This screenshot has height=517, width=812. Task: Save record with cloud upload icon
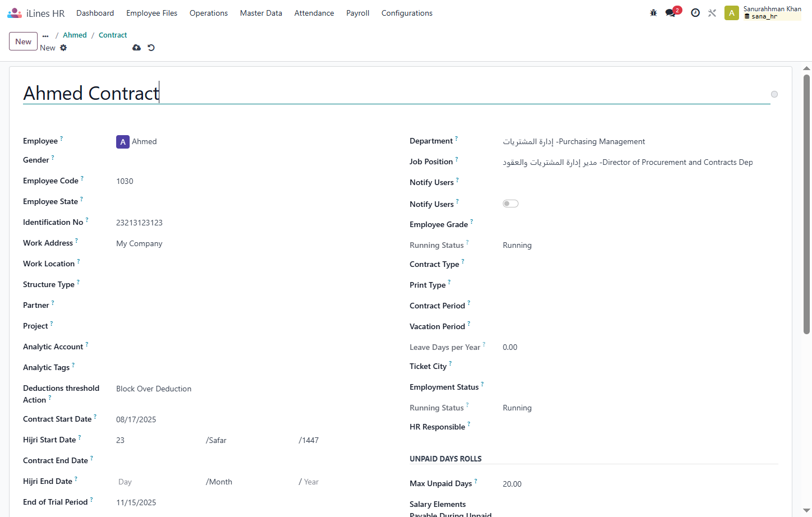(136, 48)
